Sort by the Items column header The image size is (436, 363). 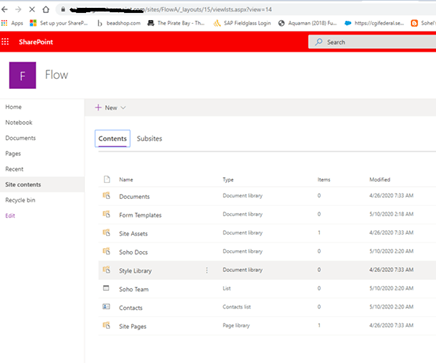(324, 180)
